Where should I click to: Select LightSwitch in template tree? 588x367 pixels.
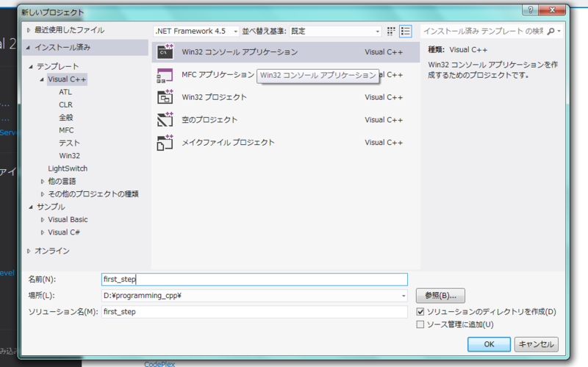point(68,169)
